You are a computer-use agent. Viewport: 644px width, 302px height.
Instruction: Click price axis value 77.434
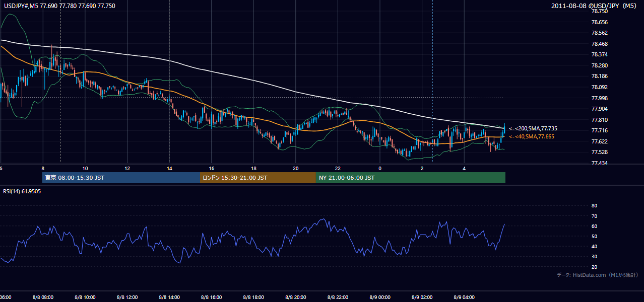(x=599, y=163)
